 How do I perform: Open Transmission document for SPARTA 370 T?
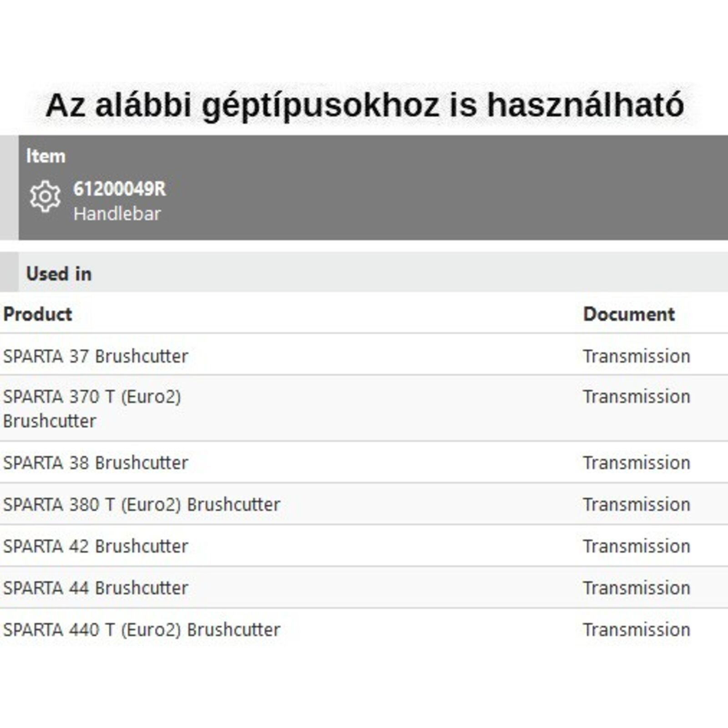637,396
